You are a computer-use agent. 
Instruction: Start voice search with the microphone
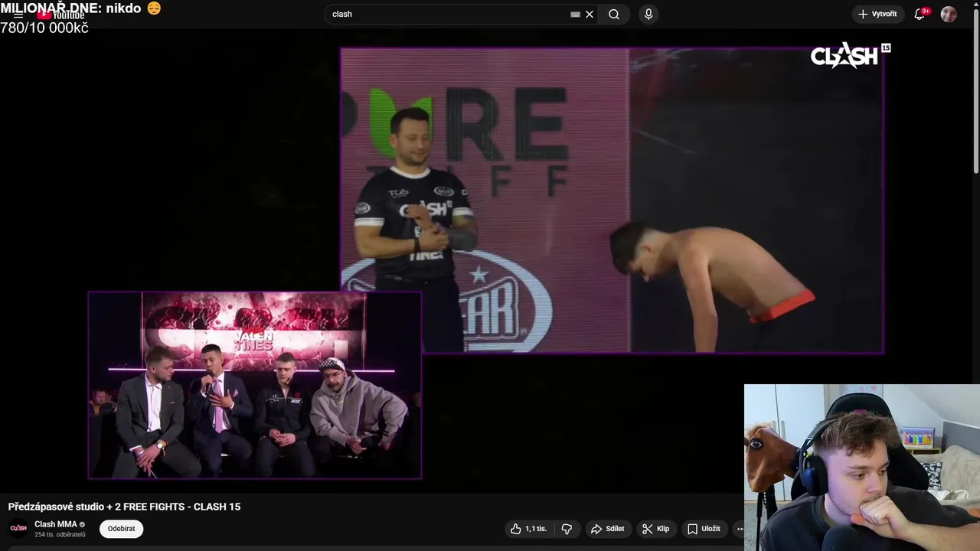pyautogui.click(x=648, y=14)
